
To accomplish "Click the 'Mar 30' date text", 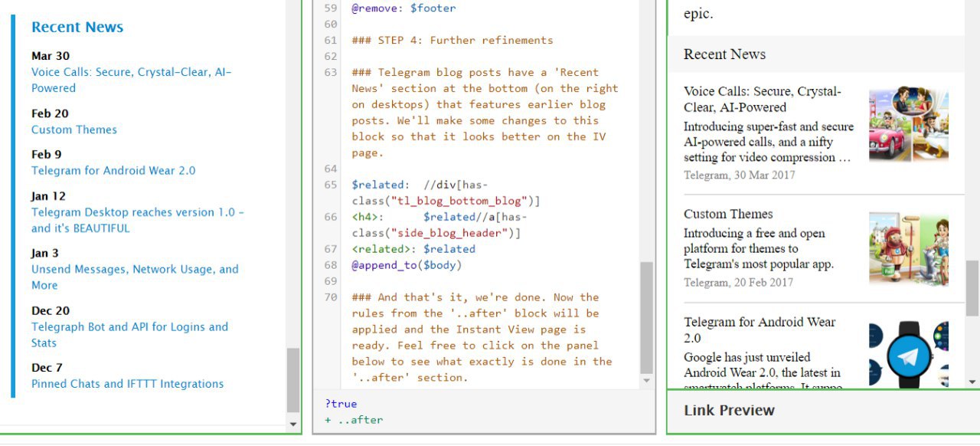I will (x=51, y=56).
